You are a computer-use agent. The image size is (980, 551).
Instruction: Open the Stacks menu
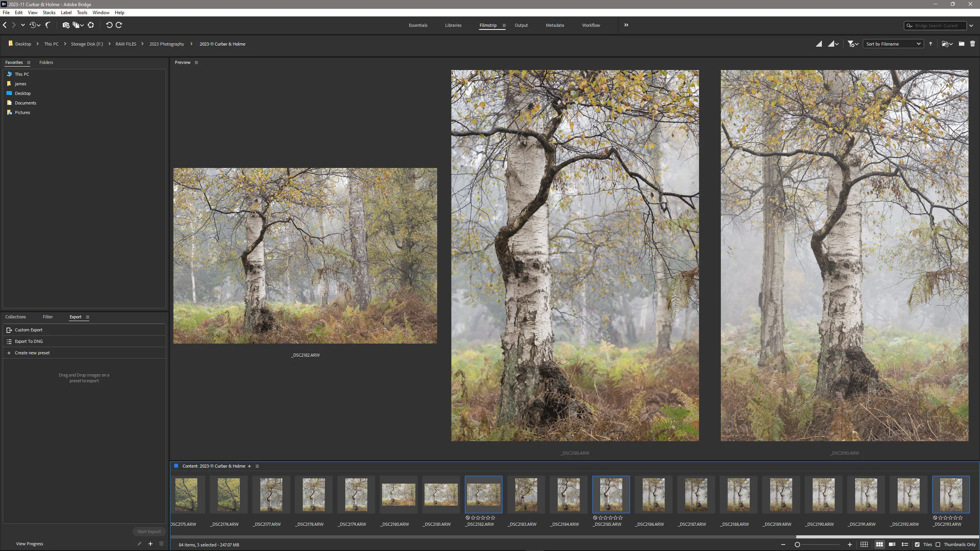(49, 13)
